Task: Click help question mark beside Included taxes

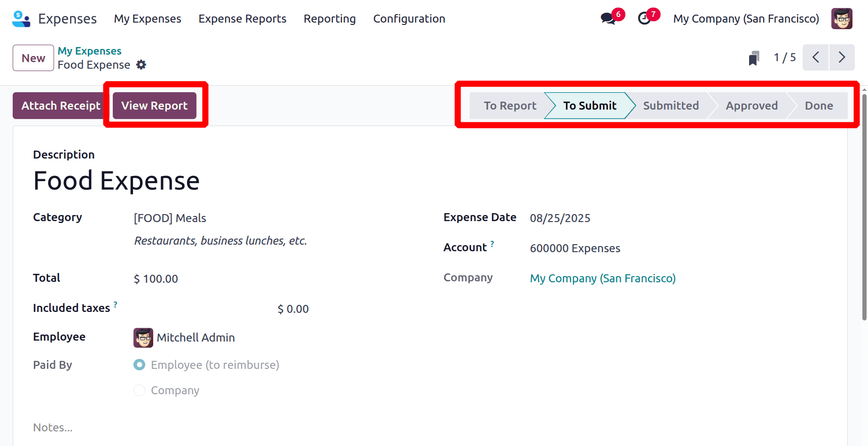Action: (116, 304)
